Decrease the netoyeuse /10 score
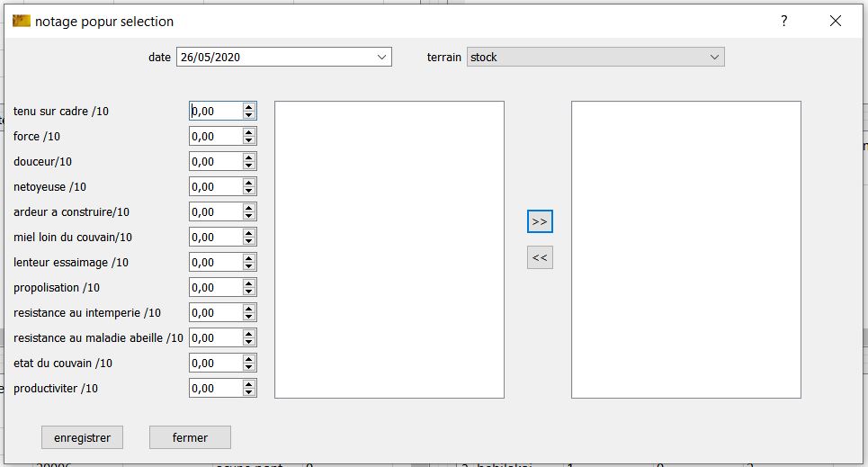 point(249,191)
